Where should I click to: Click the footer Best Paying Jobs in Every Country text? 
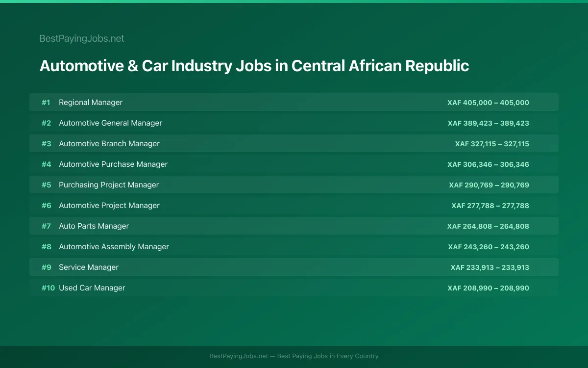[x=328, y=356]
